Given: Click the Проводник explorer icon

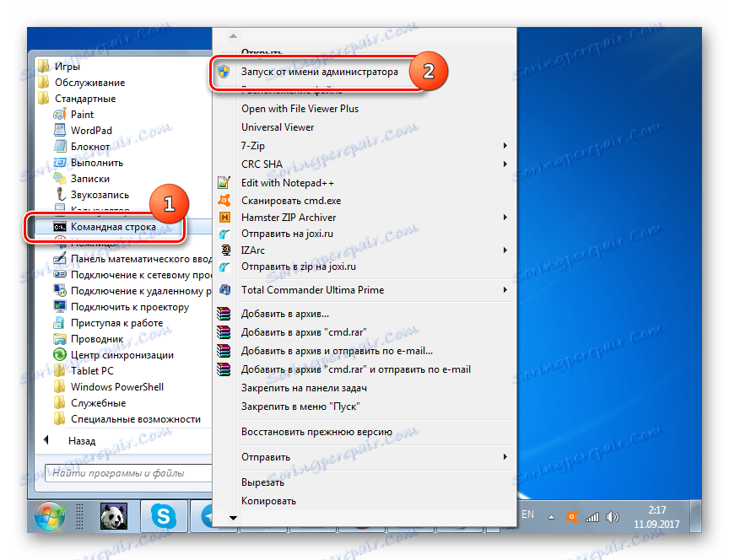Looking at the screenshot, I should click(x=60, y=339).
